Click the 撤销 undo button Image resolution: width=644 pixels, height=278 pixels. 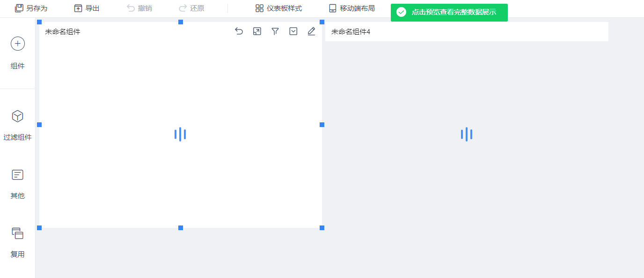pos(139,8)
